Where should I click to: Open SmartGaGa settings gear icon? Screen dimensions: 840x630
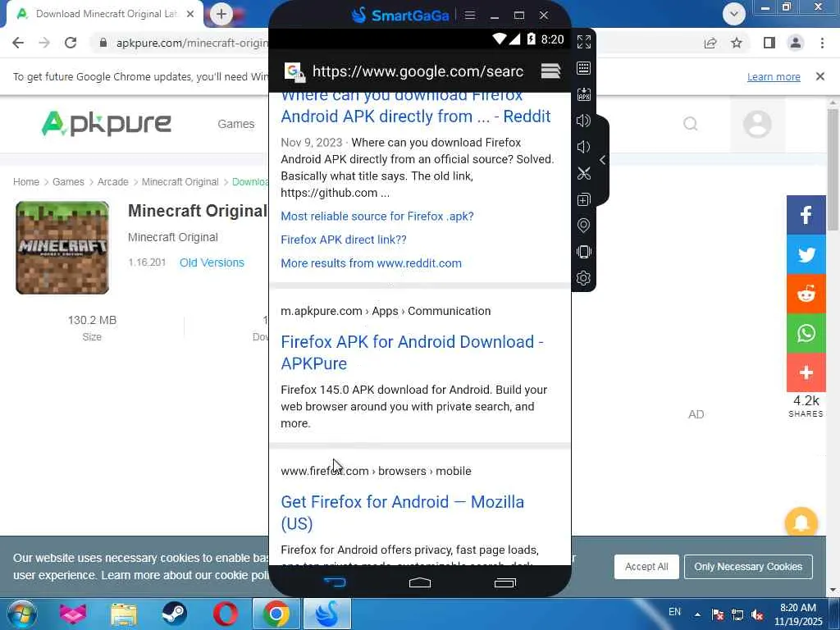point(583,278)
